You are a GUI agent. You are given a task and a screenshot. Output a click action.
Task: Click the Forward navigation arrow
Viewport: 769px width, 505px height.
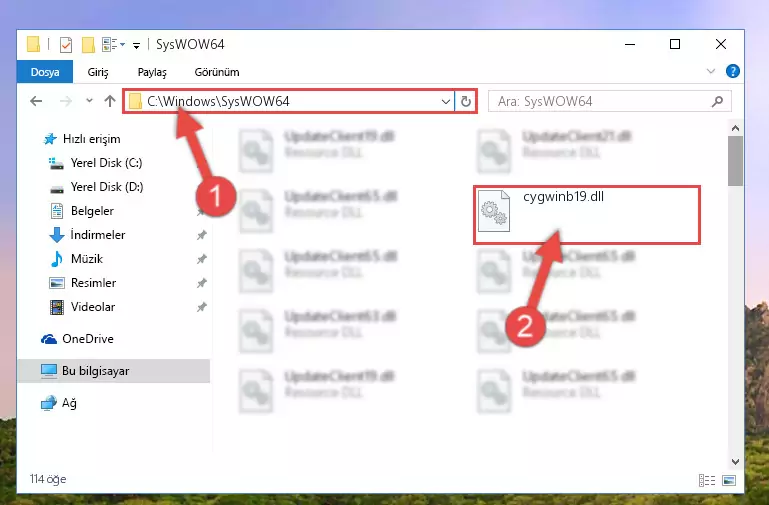pos(65,101)
